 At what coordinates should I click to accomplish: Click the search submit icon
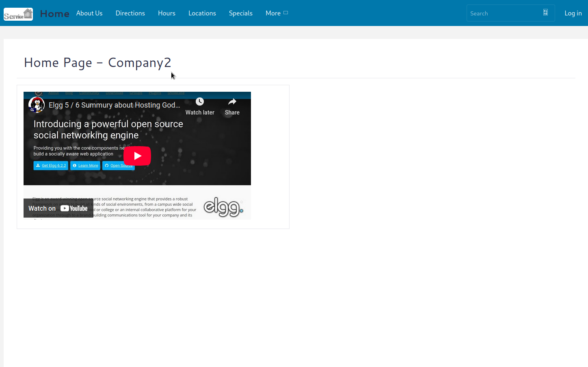[x=545, y=13]
